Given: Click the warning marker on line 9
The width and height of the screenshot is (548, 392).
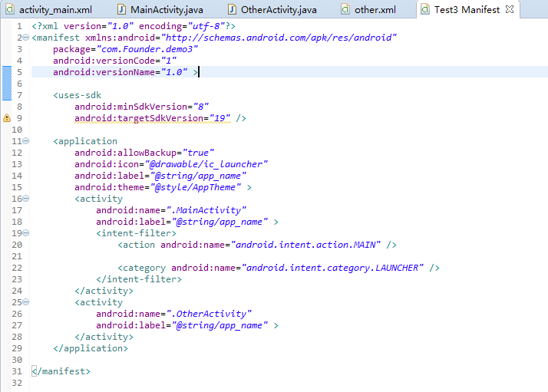Looking at the screenshot, I should tap(7, 118).
